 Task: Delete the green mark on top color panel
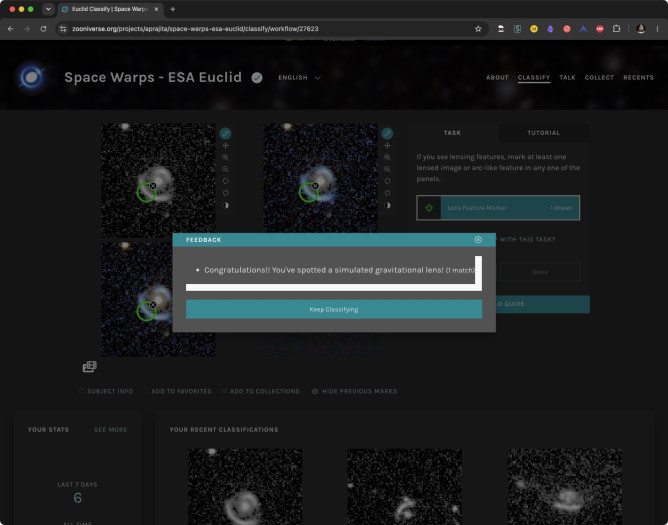[315, 186]
